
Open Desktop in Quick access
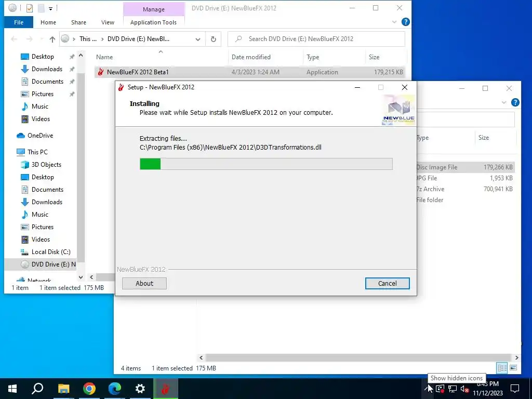pos(43,57)
